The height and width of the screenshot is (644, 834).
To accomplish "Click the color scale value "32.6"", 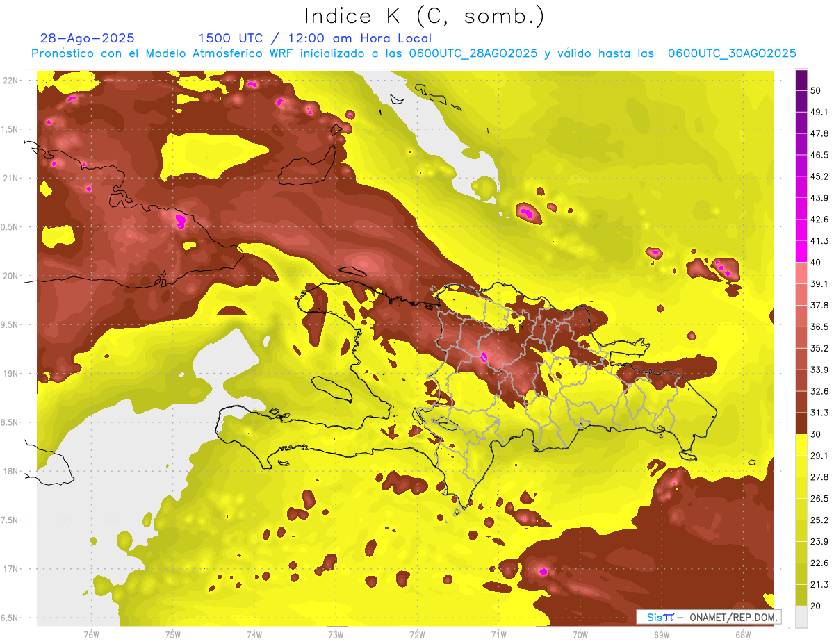I will tap(819, 391).
